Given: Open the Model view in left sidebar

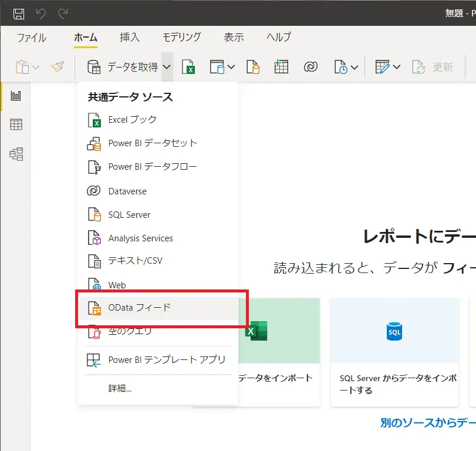Looking at the screenshot, I should [16, 154].
